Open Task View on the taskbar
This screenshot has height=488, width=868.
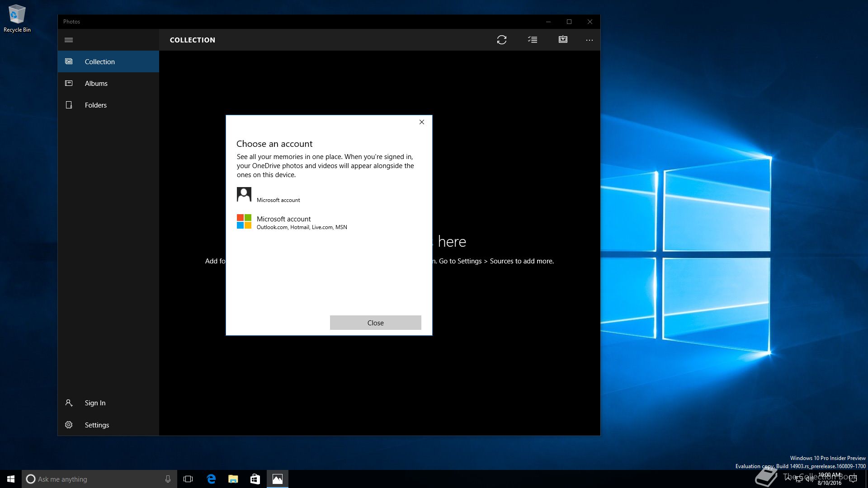188,479
